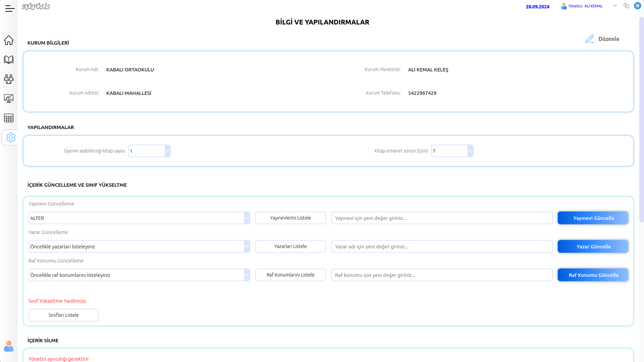Viewport: 644px width, 362px height.
Task: Expand member book count dropdown
Action: point(167,151)
